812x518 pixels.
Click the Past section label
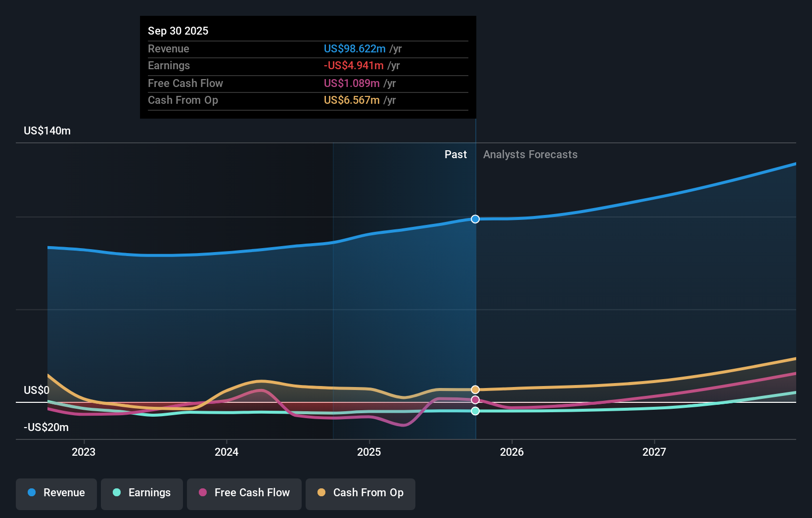tap(455, 154)
